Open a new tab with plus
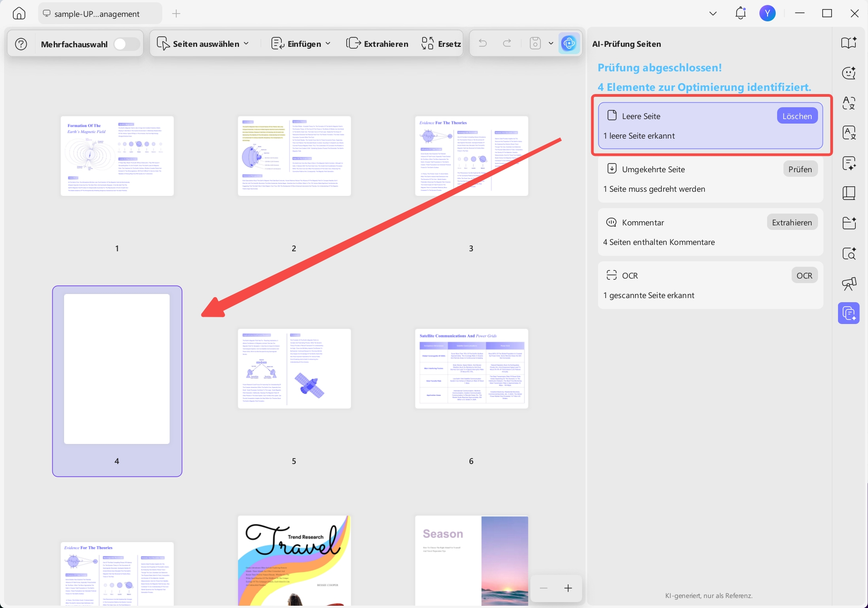This screenshot has width=868, height=608. click(176, 14)
